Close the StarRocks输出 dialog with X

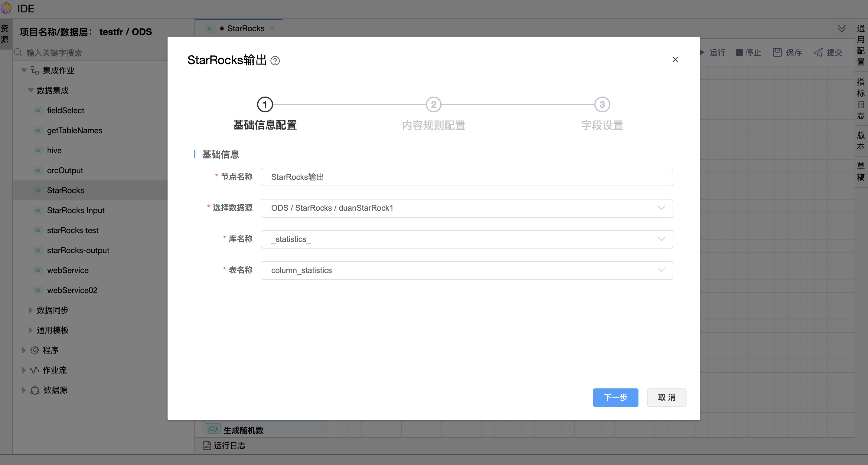(x=675, y=60)
